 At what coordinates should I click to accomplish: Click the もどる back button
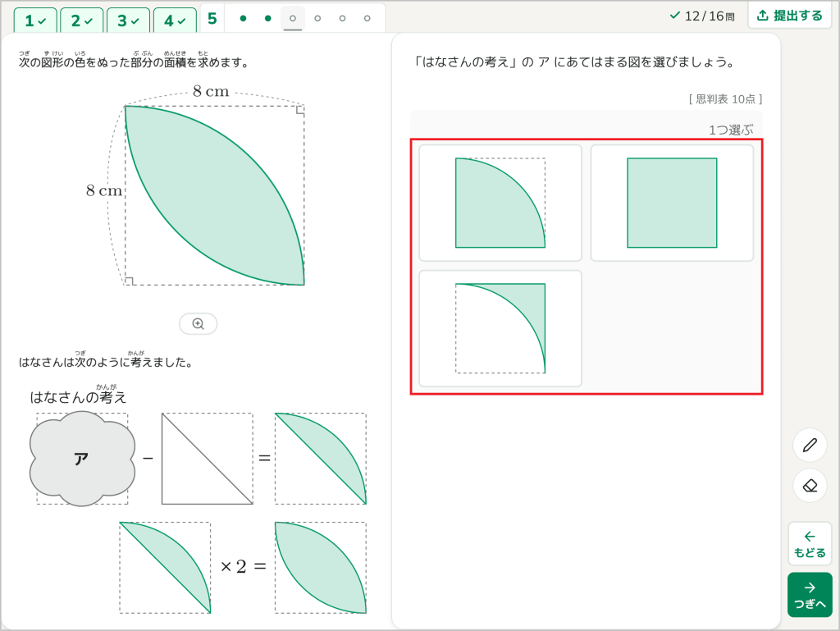click(x=810, y=544)
